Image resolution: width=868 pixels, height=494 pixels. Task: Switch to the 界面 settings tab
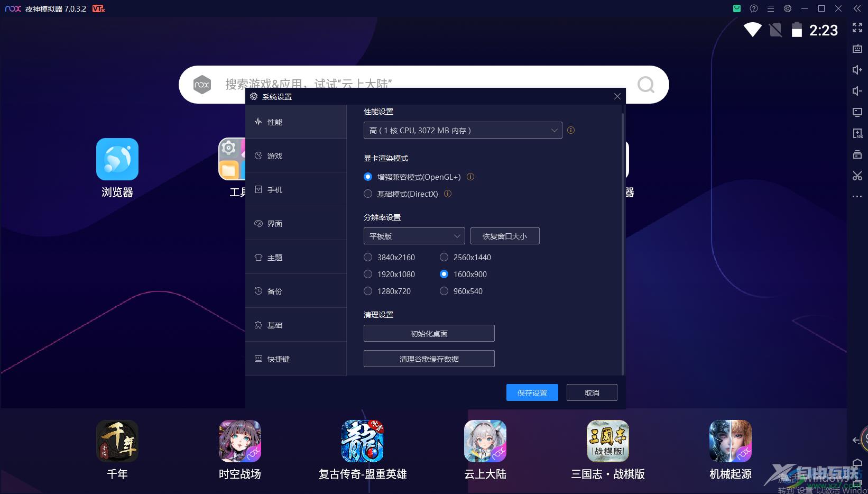point(296,223)
